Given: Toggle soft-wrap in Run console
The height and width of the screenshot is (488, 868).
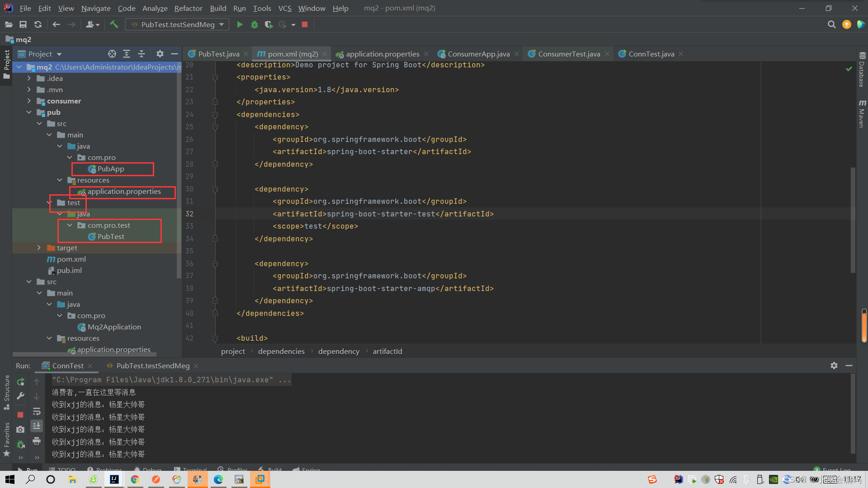Looking at the screenshot, I should (x=37, y=411).
